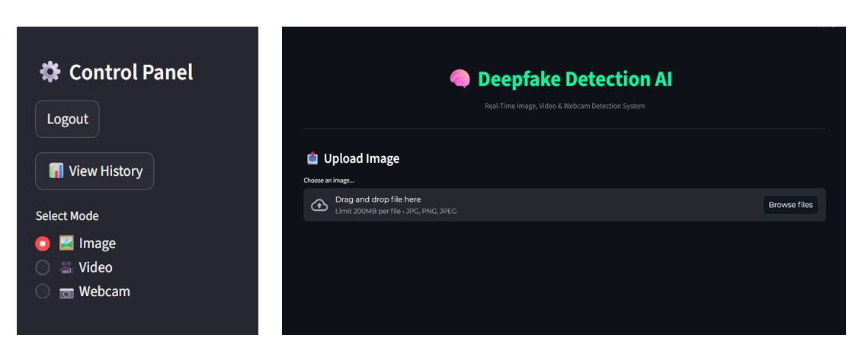Select the Image mode radio button

click(x=43, y=244)
